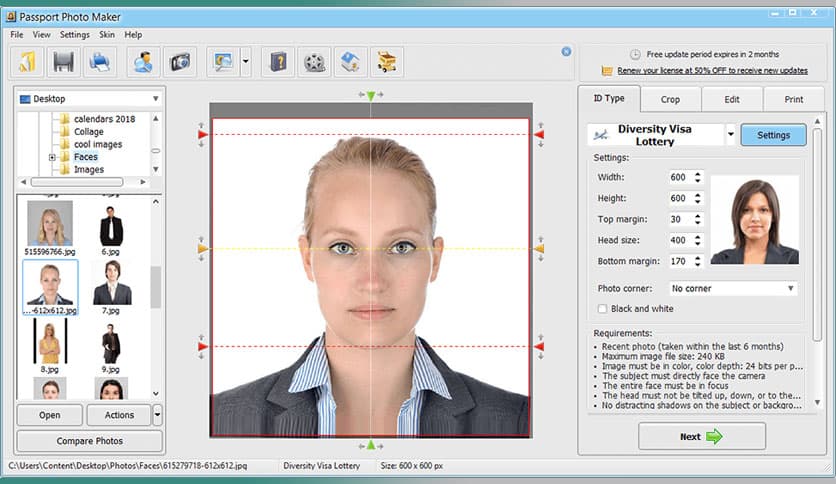Screen dimensions: 836x484
Task: Open the Diversity Visa Lottery type dropdown
Action: pos(731,135)
